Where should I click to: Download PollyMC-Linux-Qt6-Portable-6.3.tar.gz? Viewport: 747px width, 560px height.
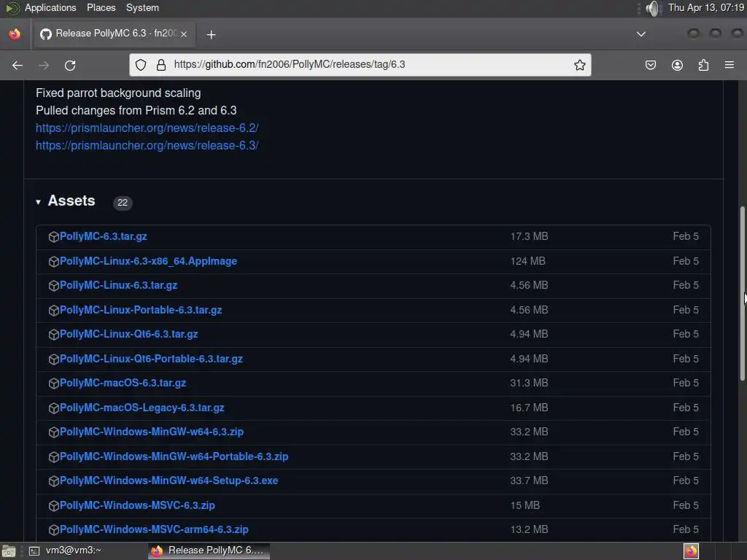pos(151,359)
